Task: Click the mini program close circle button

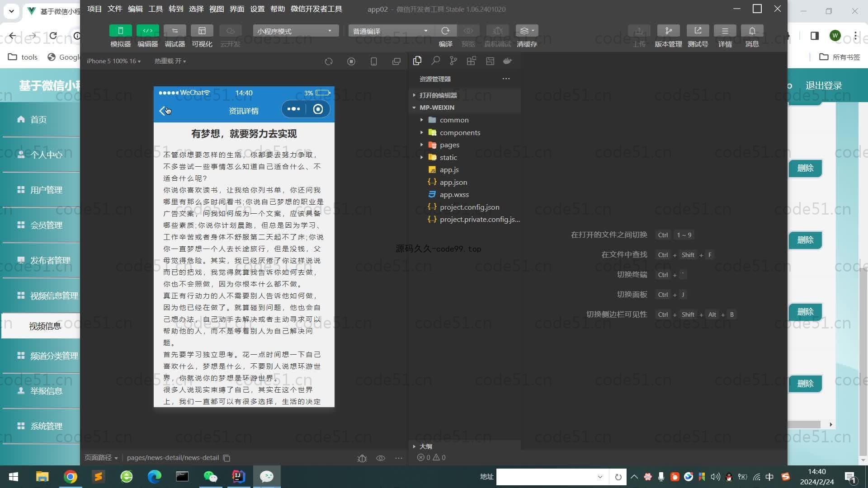Action: click(x=318, y=109)
